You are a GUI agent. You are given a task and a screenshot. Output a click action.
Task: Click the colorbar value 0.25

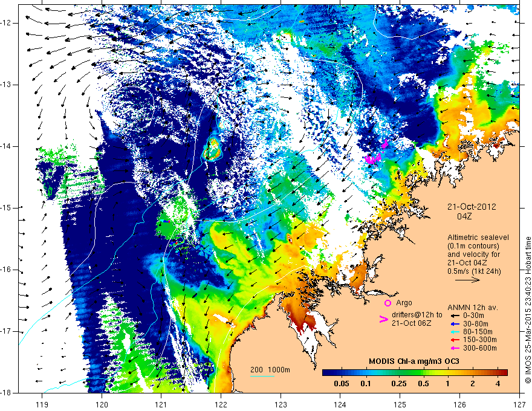pos(398,384)
